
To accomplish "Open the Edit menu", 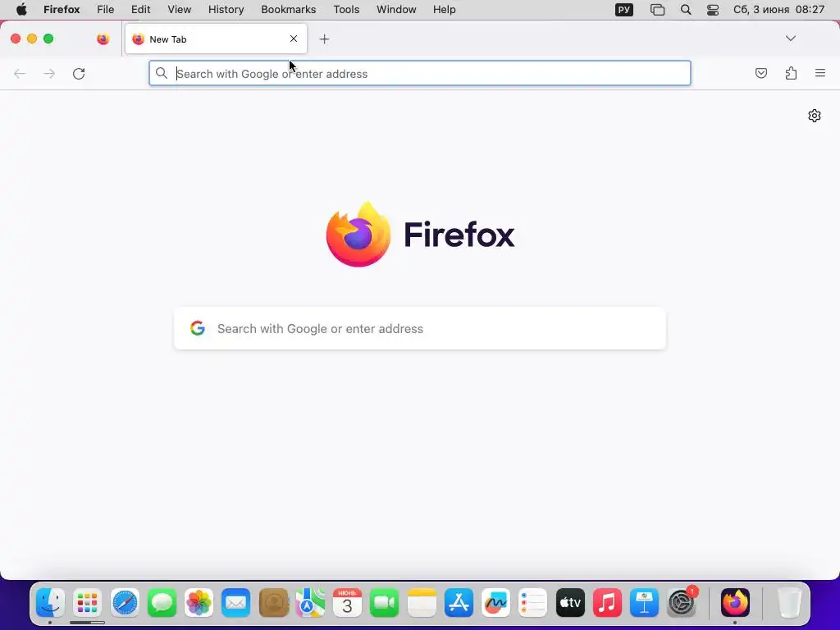I will (141, 10).
